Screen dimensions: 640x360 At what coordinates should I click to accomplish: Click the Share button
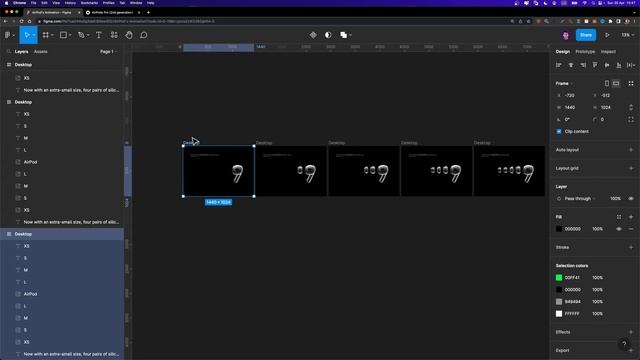coord(586,35)
